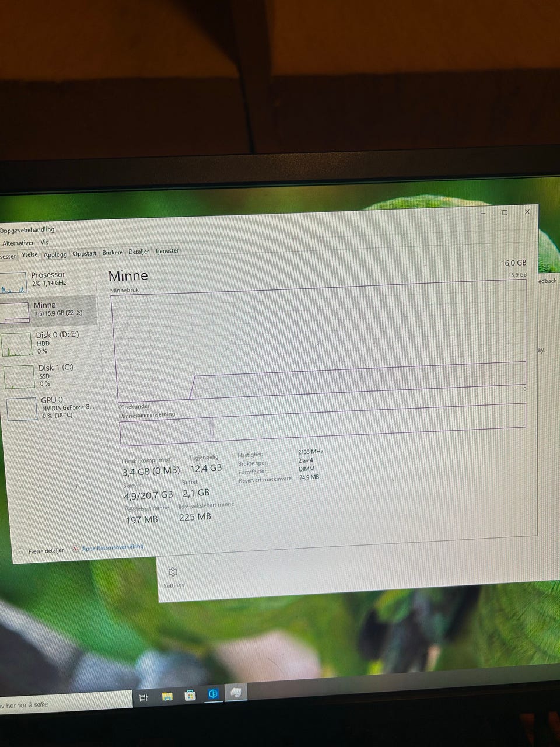This screenshot has width=560, height=747.
Task: Select the Tjenester tab
Action: pyautogui.click(x=167, y=251)
